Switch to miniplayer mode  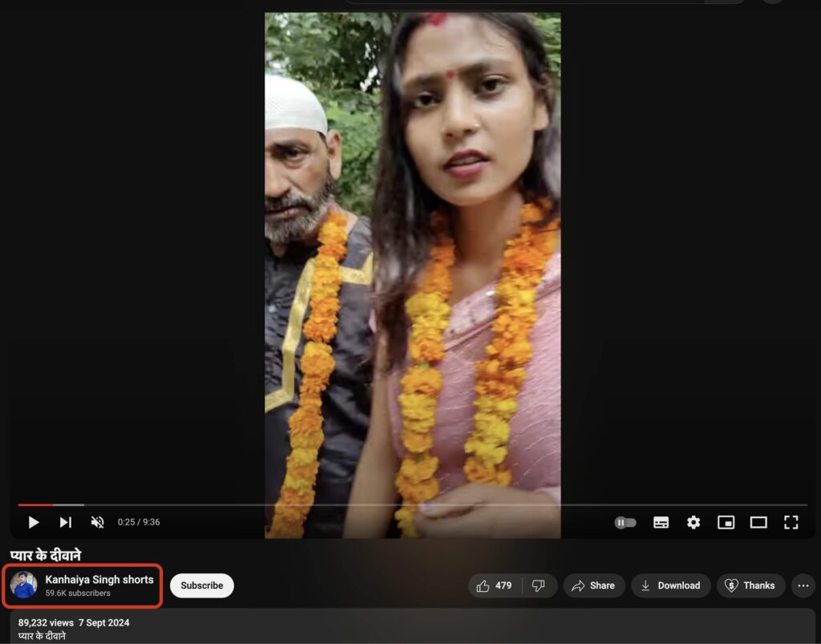[726, 522]
